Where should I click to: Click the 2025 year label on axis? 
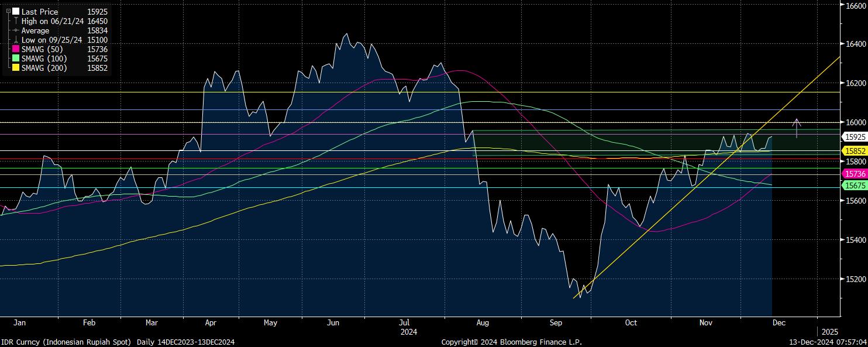(829, 332)
